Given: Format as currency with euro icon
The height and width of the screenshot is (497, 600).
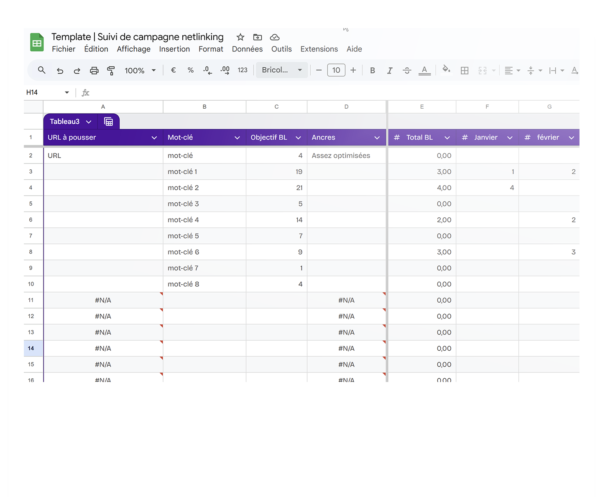Looking at the screenshot, I should tap(173, 71).
